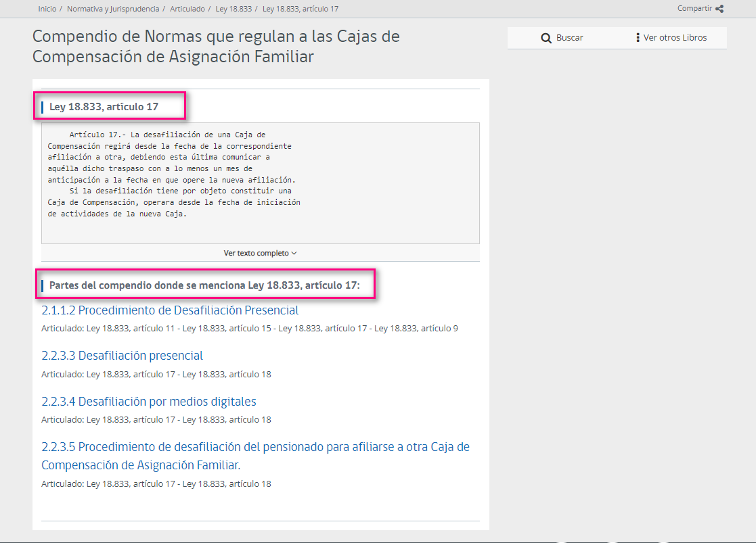Click the Ley 18.833, artículo 17 section heading
This screenshot has width=756, height=543.
click(x=104, y=107)
